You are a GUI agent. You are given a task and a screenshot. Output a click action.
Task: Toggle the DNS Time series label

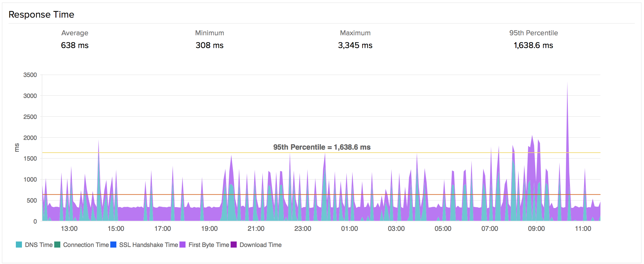point(39,245)
